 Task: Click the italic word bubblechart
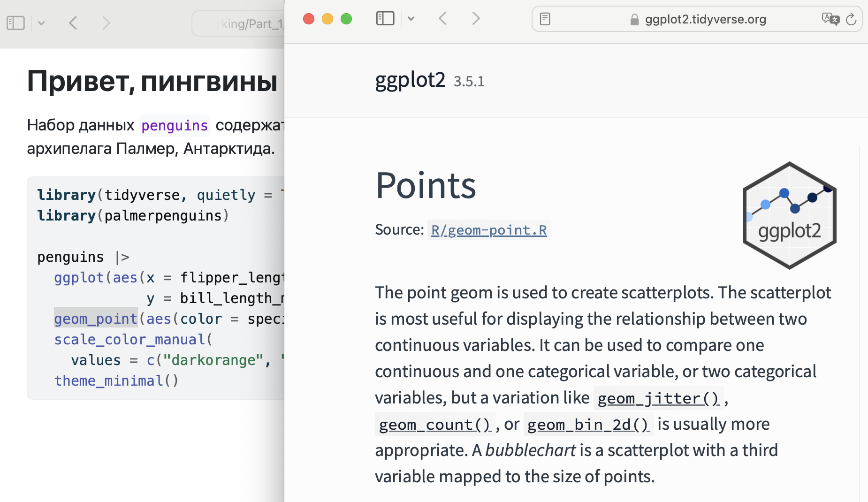click(x=530, y=450)
